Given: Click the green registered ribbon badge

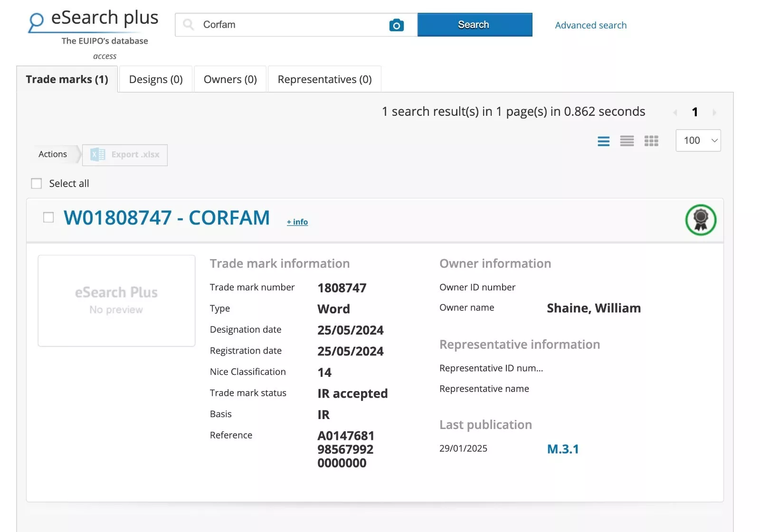Looking at the screenshot, I should tap(700, 220).
